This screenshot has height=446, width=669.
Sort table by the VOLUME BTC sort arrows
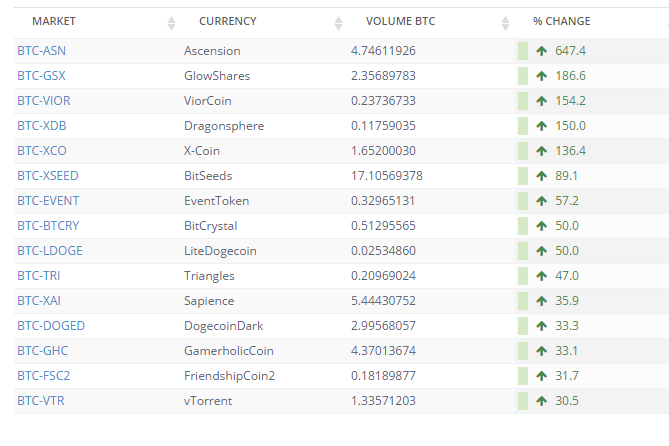pyautogui.click(x=505, y=23)
